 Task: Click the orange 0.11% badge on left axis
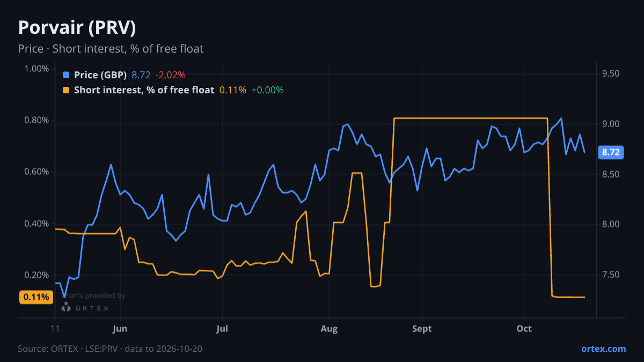(x=36, y=297)
